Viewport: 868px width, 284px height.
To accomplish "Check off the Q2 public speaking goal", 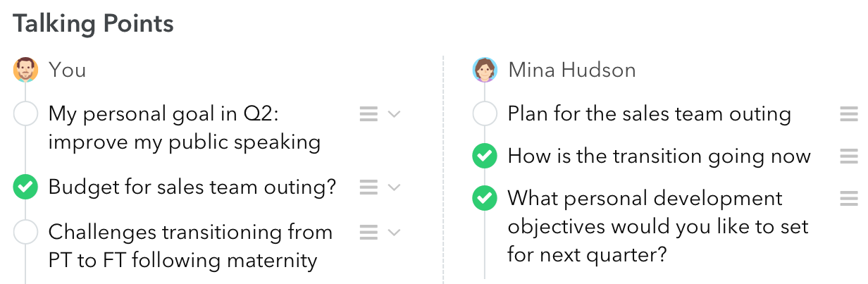I will click(x=25, y=114).
